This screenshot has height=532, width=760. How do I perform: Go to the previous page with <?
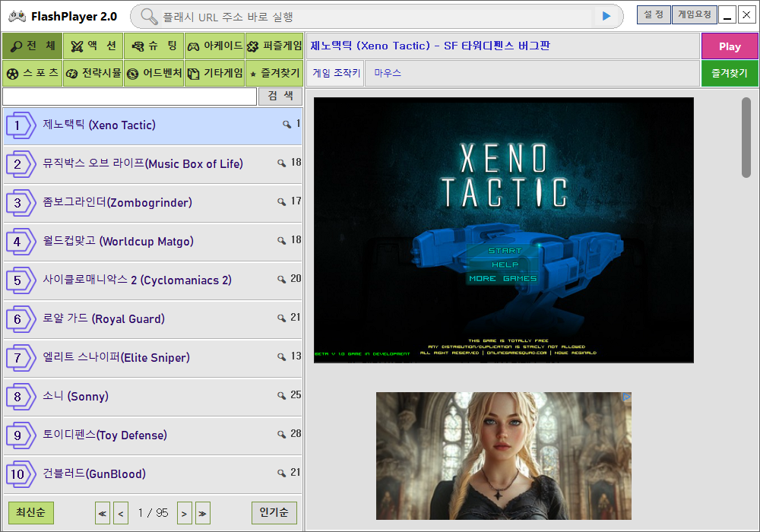tap(121, 513)
